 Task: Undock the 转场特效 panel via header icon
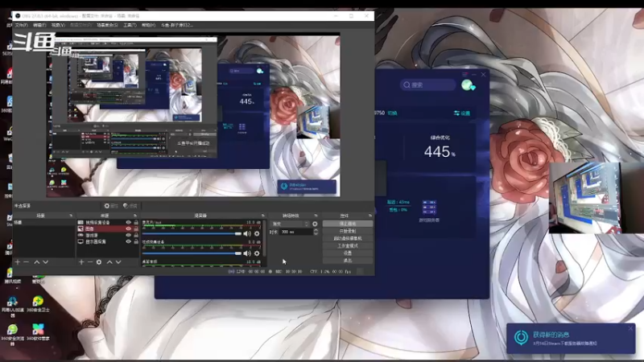pyautogui.click(x=316, y=216)
